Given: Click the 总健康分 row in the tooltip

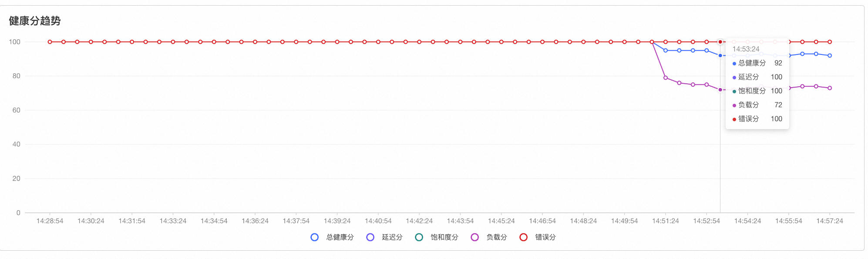Looking at the screenshot, I should pos(757,63).
